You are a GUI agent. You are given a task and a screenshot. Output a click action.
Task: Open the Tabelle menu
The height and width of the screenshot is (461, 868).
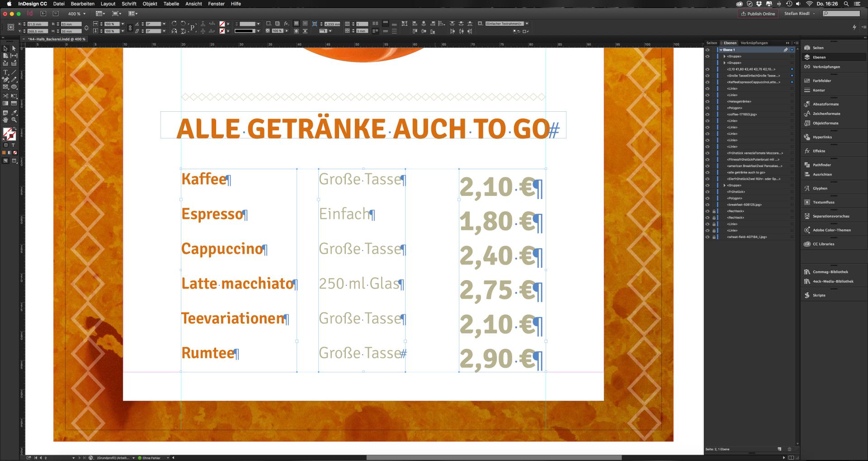pyautogui.click(x=171, y=4)
